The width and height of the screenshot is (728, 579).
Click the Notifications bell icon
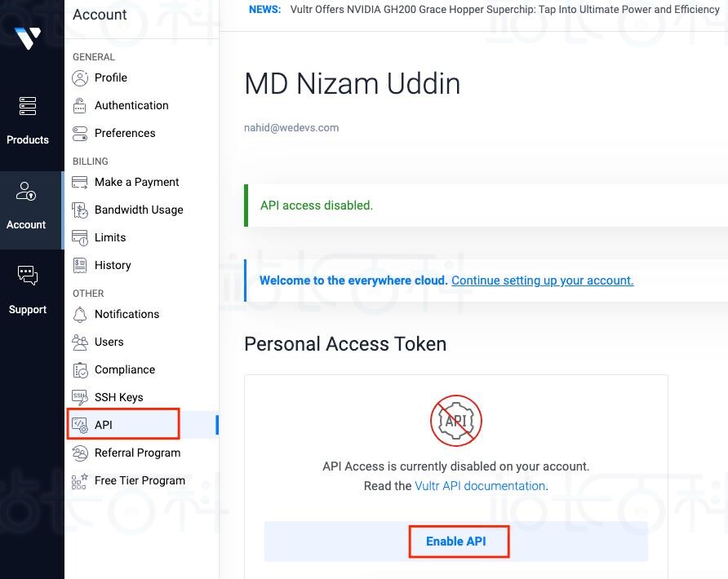[80, 315]
